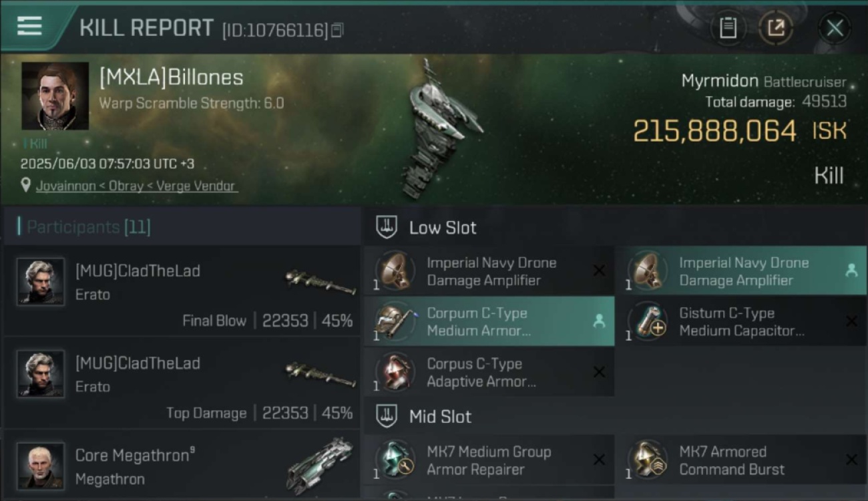Select first Imperial Navy Drone Damage Amplifier icon
This screenshot has width=868, height=501.
click(x=395, y=271)
